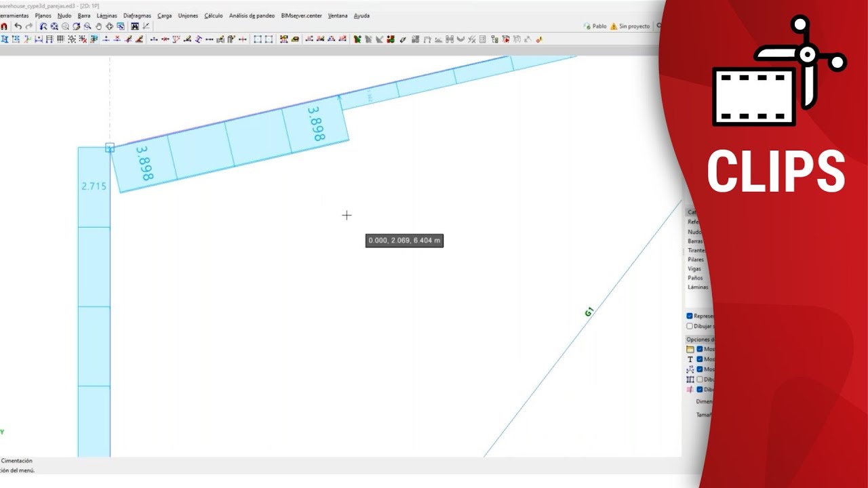Open the Ventana menu
The height and width of the screenshot is (488, 868).
(338, 16)
